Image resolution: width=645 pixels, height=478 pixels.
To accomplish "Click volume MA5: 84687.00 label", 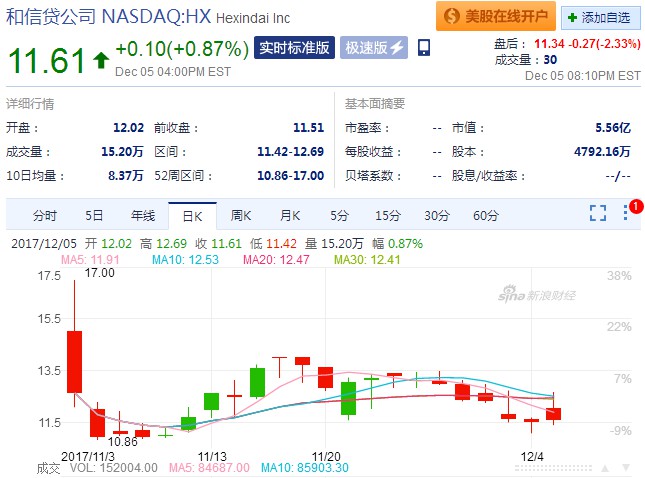I will coord(209,468).
